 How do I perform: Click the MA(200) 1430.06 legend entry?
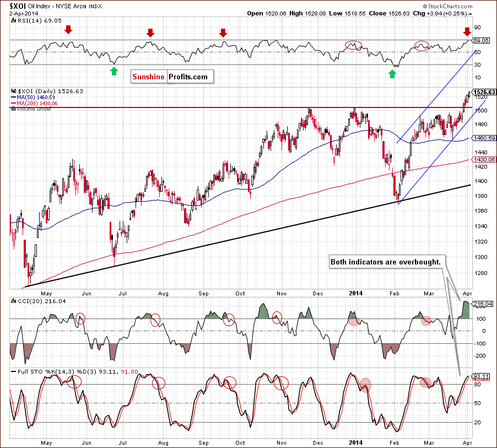pyautogui.click(x=37, y=104)
